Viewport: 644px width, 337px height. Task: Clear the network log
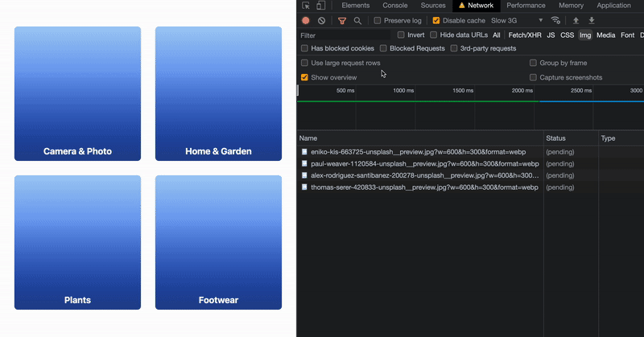click(x=321, y=21)
